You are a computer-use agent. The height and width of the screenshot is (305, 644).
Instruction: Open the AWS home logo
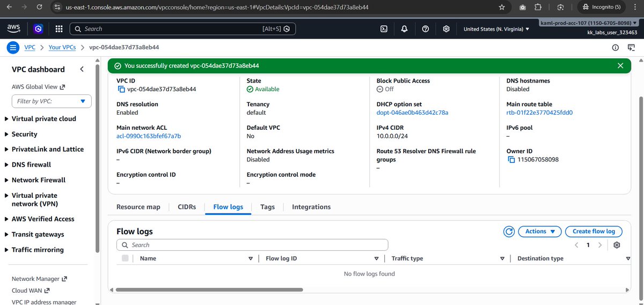tap(13, 29)
